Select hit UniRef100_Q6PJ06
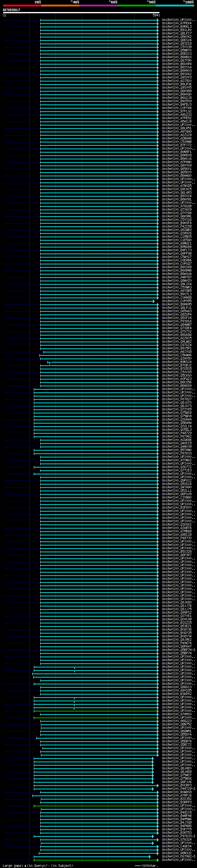The image size is (197, 868). pos(177,782)
